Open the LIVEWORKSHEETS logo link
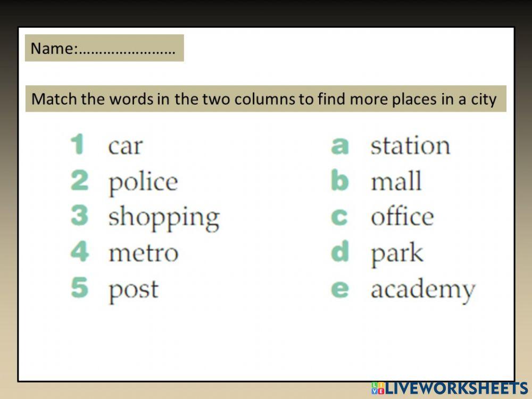The width and height of the screenshot is (532, 399). point(449,388)
